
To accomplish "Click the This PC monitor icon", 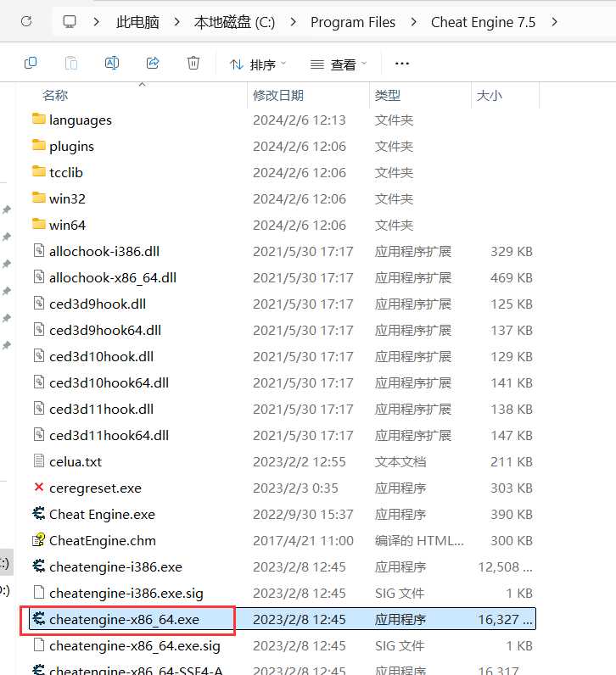I will (x=70, y=21).
